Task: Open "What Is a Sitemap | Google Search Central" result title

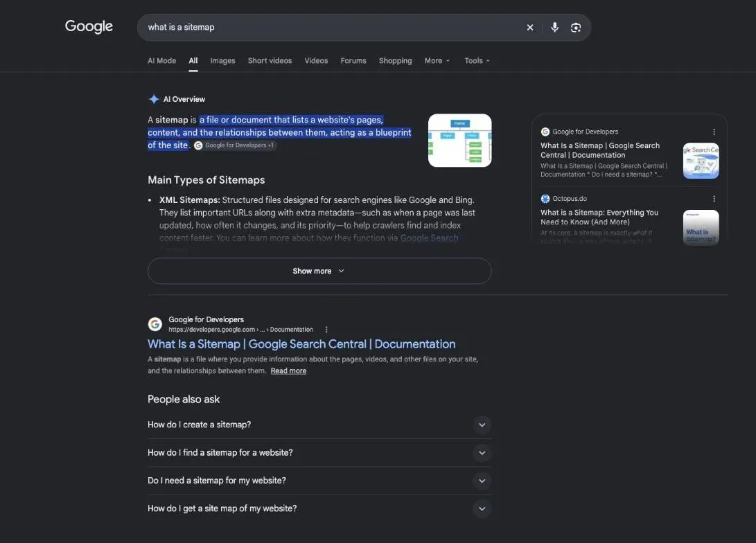Action: pos(301,344)
